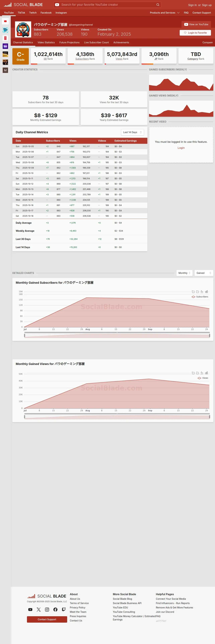Open footer Twitch social icon
Viewport: 215px width, 644px height.
click(64, 610)
